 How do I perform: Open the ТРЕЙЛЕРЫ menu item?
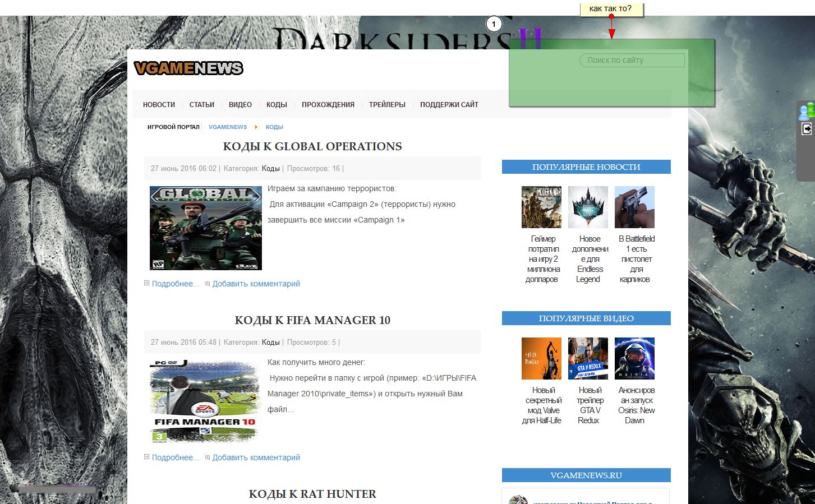pos(387,104)
